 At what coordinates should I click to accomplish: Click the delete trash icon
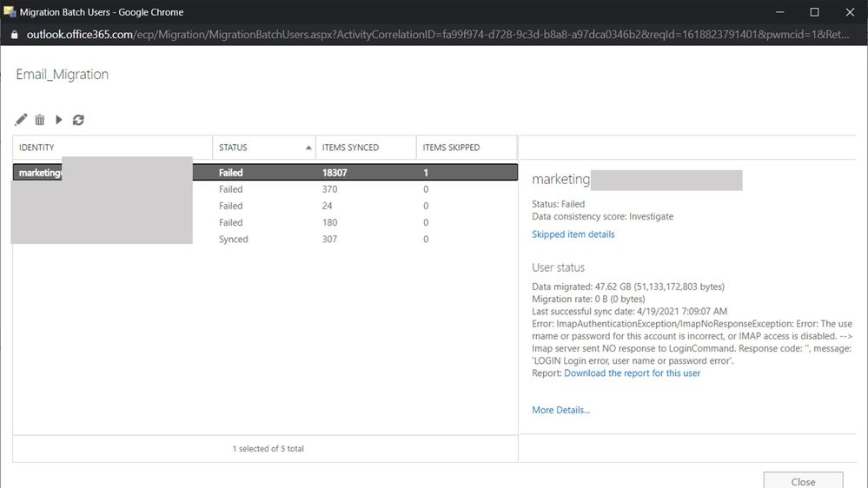pos(40,120)
